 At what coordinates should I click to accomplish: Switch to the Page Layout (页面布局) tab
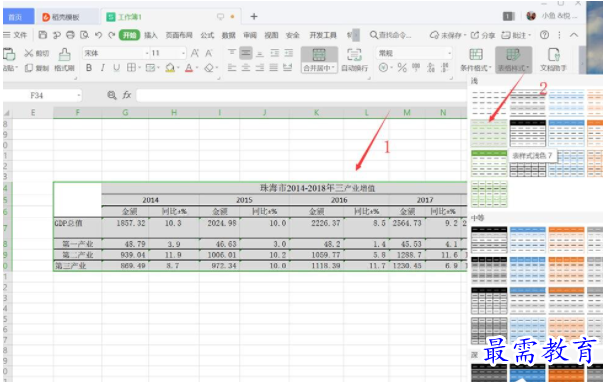point(179,35)
